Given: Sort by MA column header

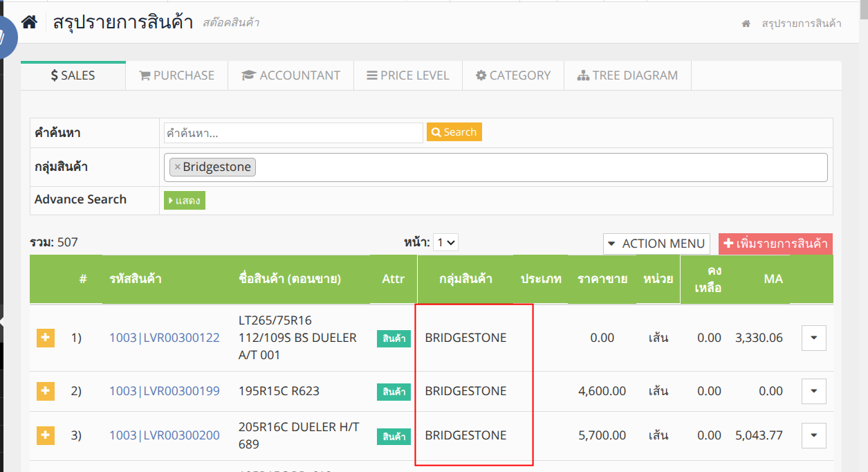Looking at the screenshot, I should pos(773,279).
